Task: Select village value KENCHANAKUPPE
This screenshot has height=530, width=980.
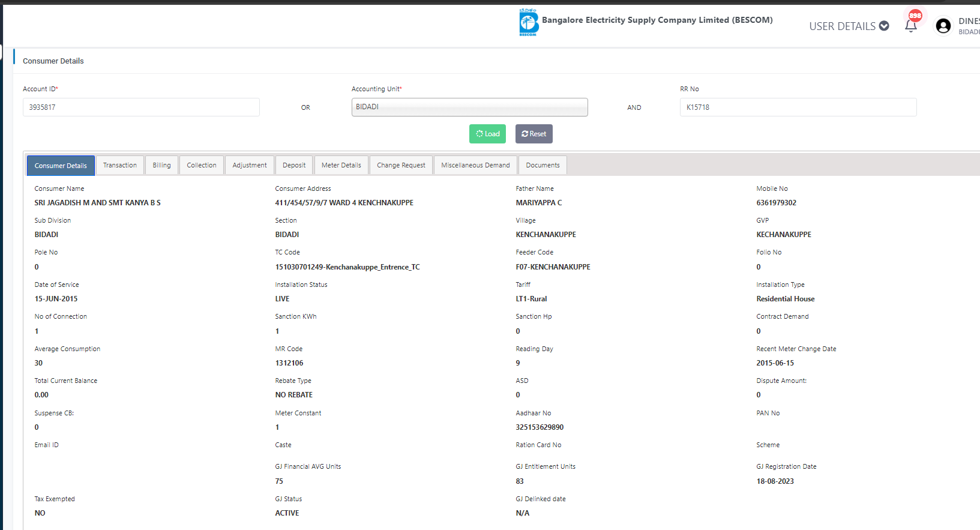Action: point(546,235)
